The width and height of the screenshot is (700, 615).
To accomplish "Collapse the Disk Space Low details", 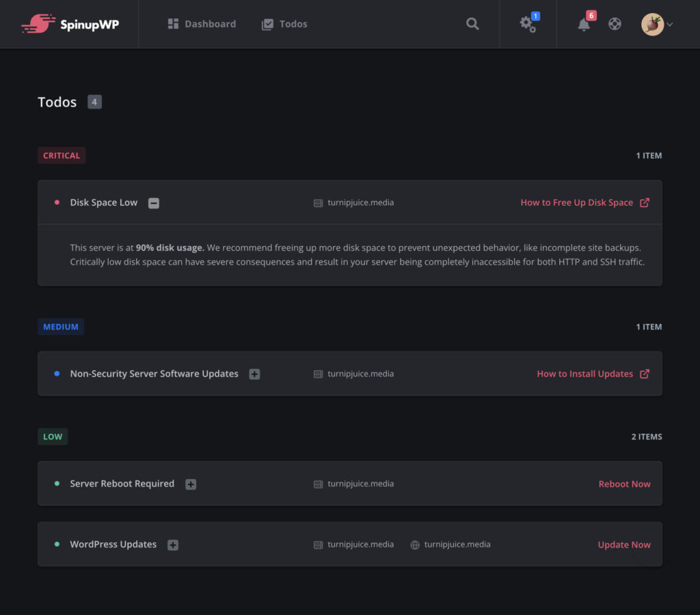I will tap(153, 202).
